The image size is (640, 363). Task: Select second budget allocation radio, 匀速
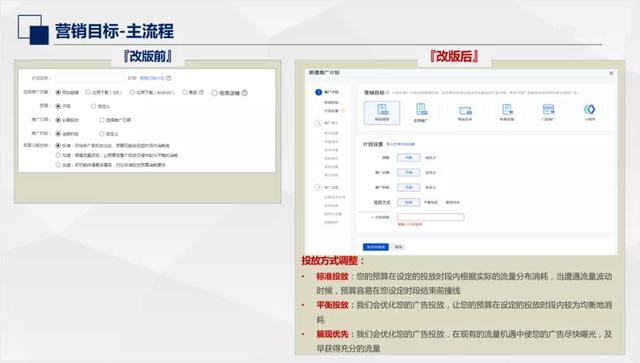click(x=58, y=155)
